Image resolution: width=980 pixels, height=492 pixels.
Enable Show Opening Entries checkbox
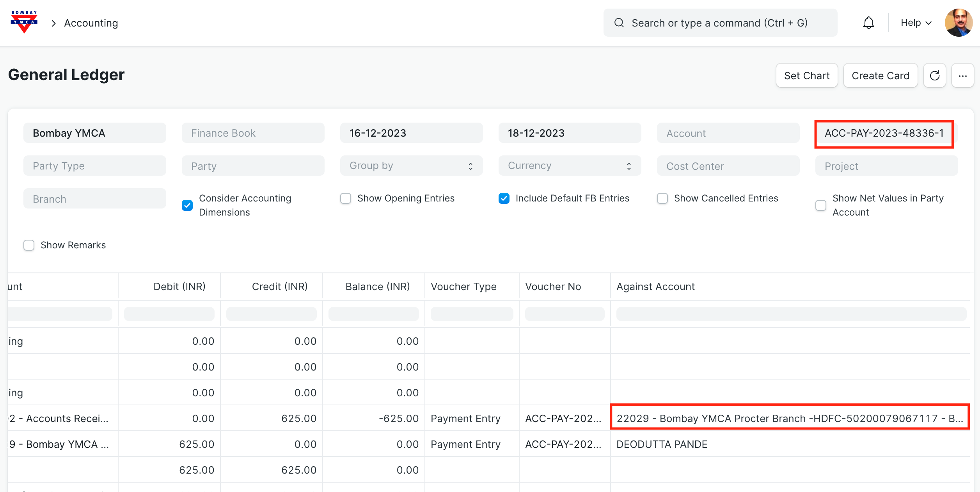(346, 198)
